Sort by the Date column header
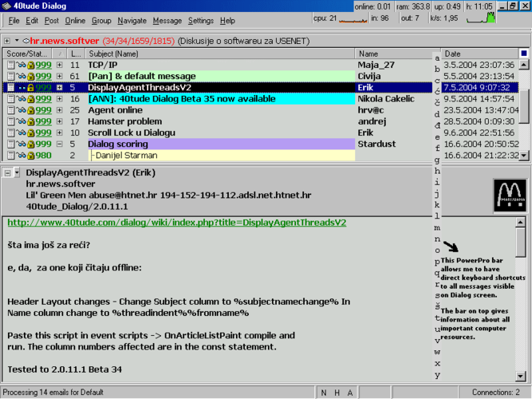The width and height of the screenshot is (532, 399). 479,53
